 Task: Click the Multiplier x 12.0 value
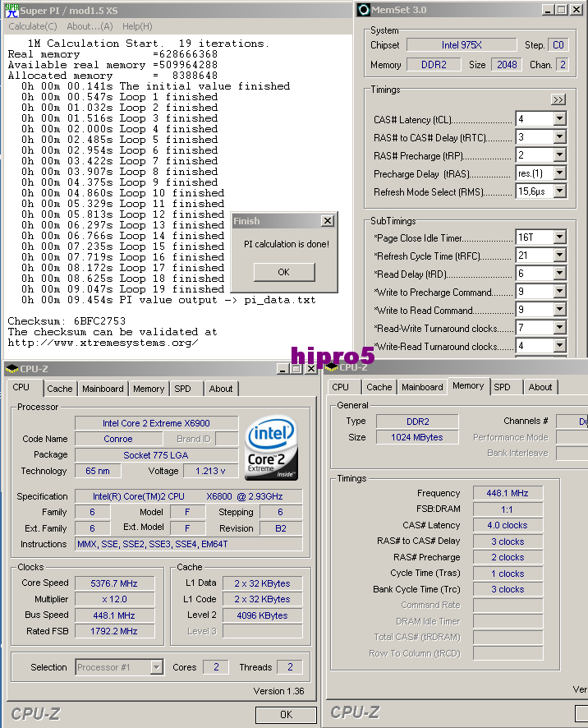click(x=114, y=599)
